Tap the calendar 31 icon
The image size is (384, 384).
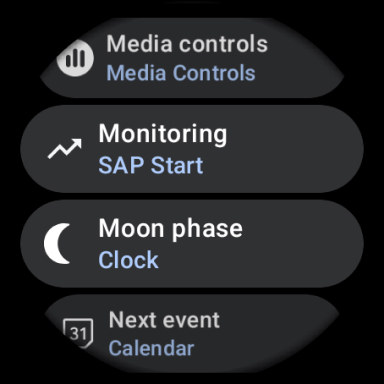click(x=78, y=333)
